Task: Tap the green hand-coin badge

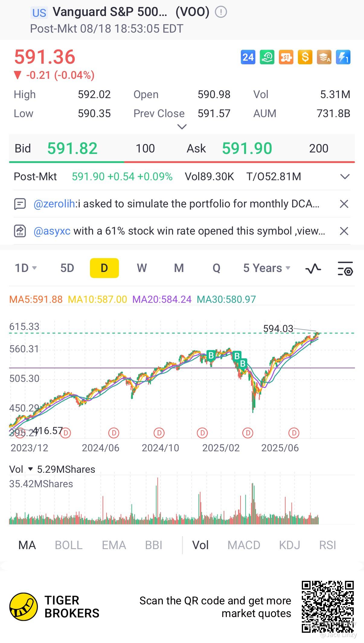Action: [267, 57]
